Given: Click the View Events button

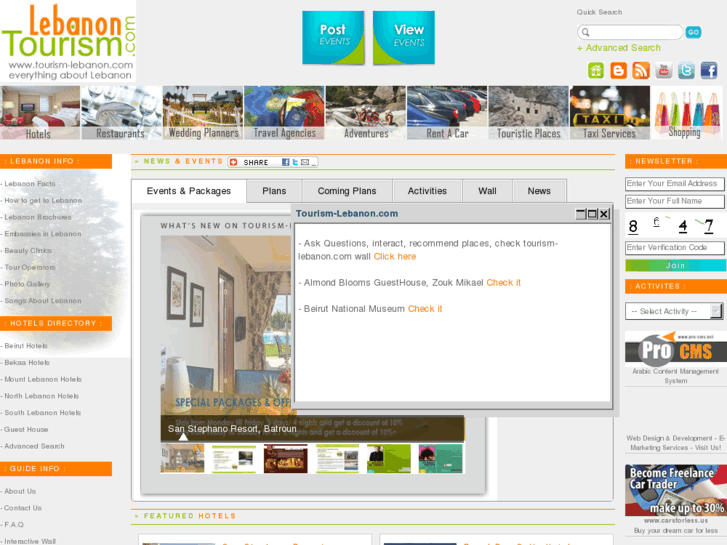Looking at the screenshot, I should (404, 38).
